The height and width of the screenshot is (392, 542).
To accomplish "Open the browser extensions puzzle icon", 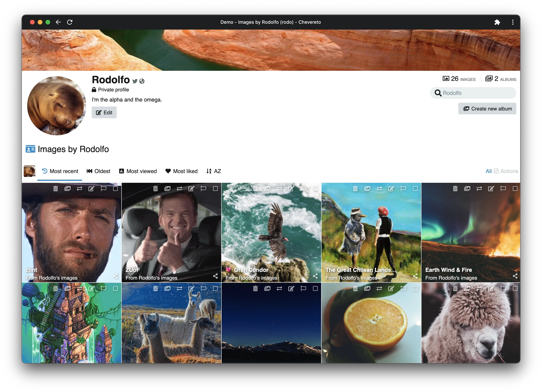I will click(x=497, y=22).
